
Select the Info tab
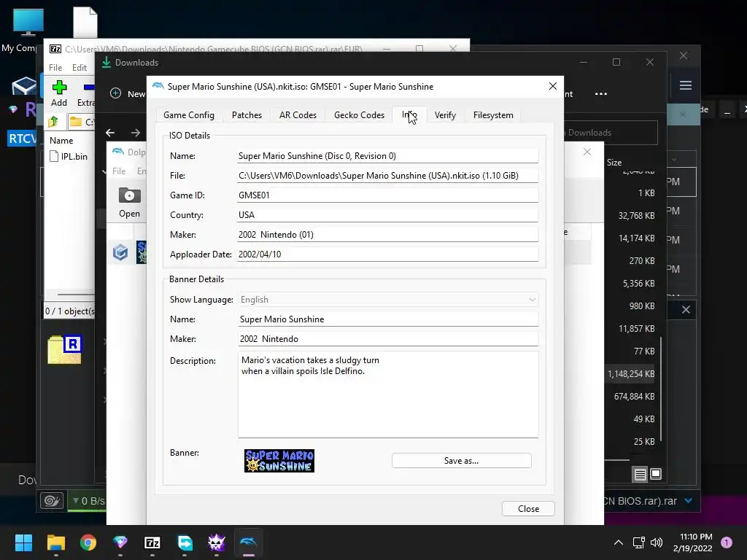tap(409, 114)
